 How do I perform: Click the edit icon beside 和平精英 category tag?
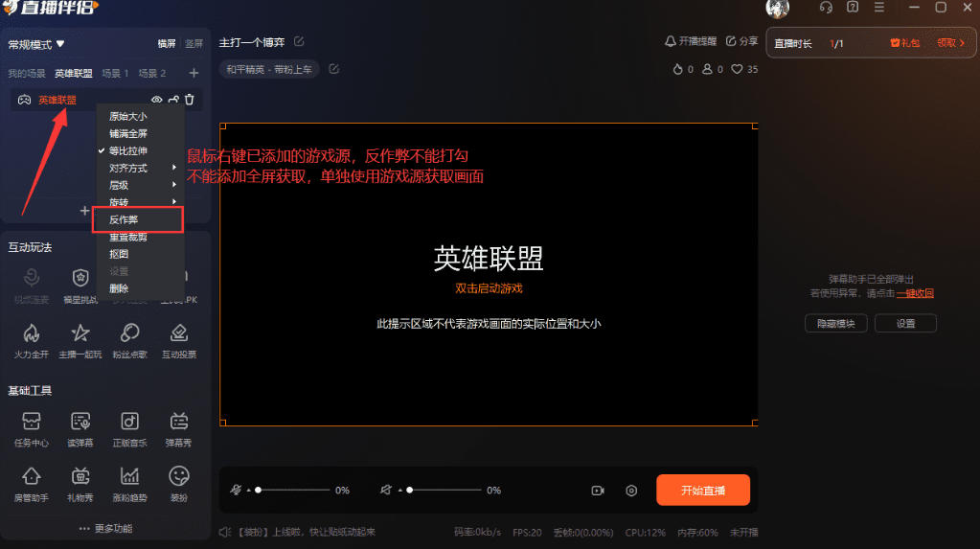click(x=333, y=69)
